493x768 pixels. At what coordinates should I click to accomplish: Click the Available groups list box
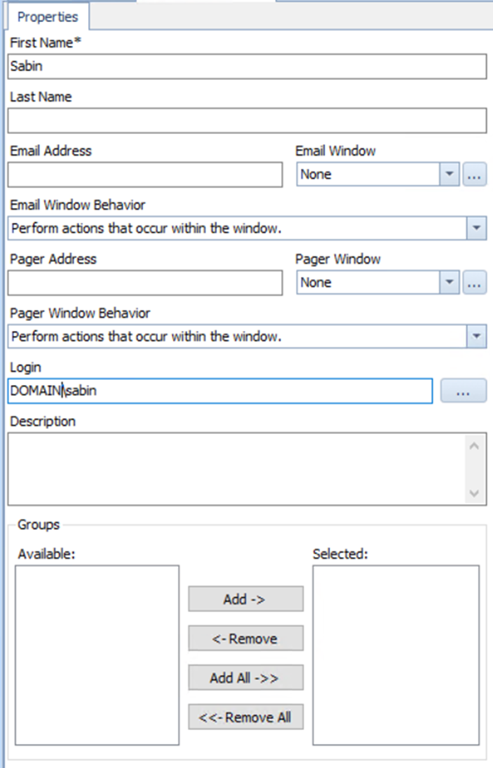tap(97, 655)
